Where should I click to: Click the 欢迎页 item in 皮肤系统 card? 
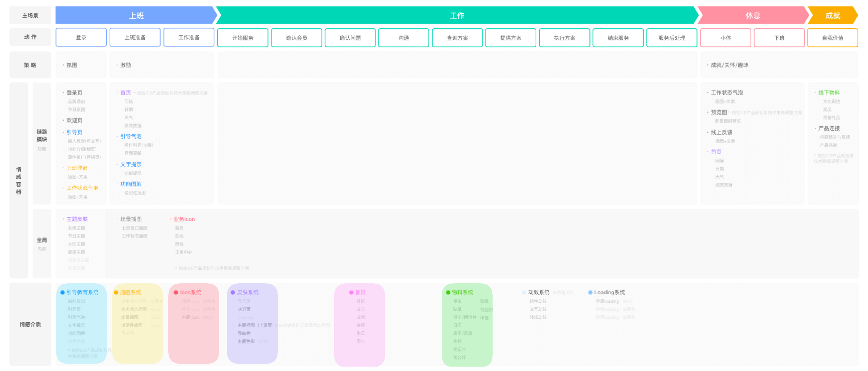(x=244, y=309)
